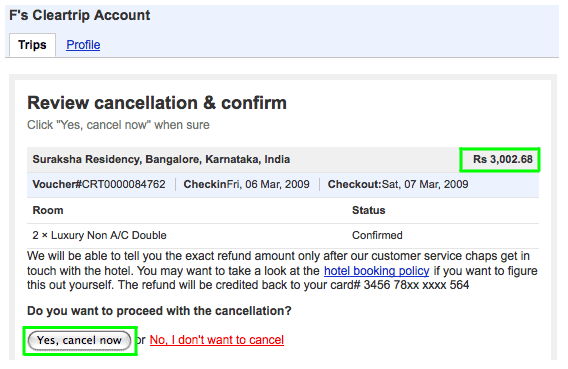Open the Trips tab

(x=32, y=45)
